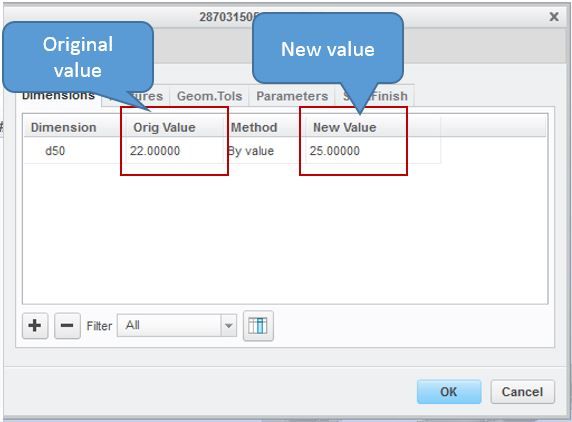Select the d50 dimension row
Image resolution: width=572 pixels, height=422 pixels.
(x=232, y=151)
